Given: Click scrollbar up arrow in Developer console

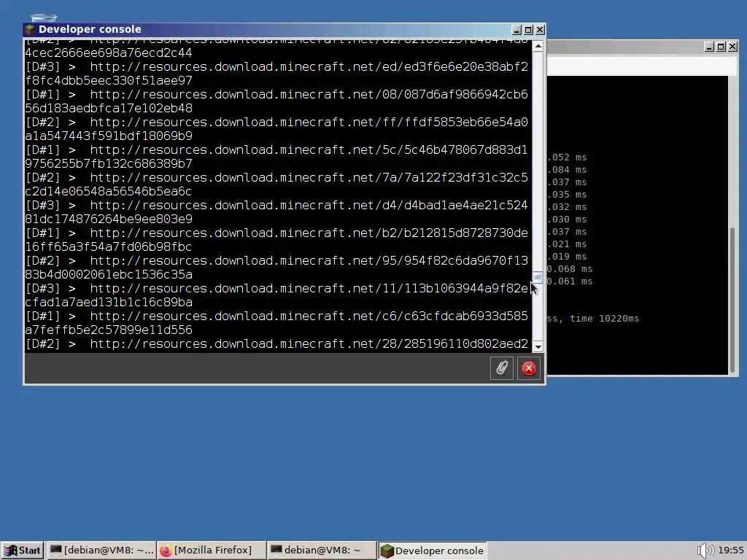Looking at the screenshot, I should point(538,46).
